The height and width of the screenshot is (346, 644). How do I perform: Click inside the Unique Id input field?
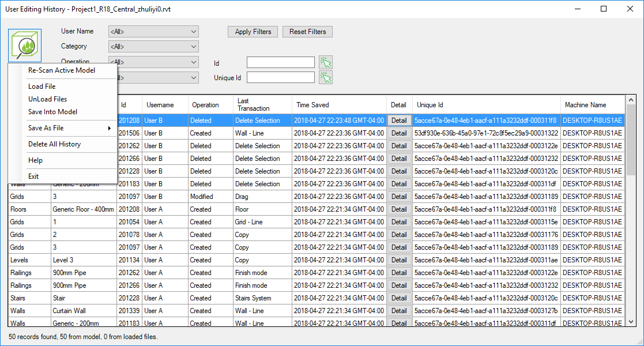coord(280,77)
